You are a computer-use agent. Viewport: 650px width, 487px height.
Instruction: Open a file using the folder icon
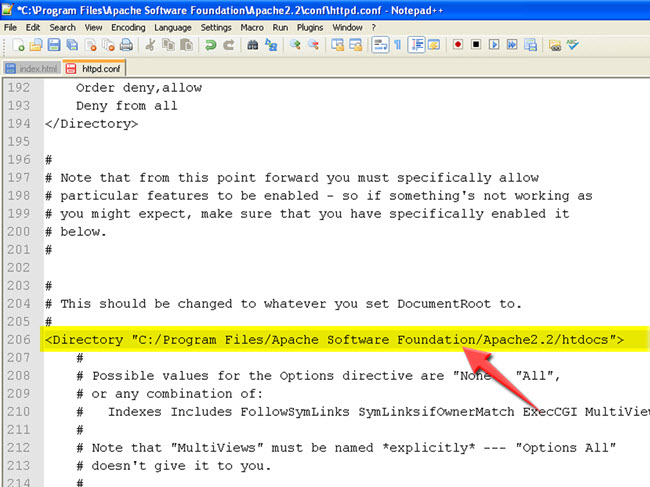(x=36, y=45)
